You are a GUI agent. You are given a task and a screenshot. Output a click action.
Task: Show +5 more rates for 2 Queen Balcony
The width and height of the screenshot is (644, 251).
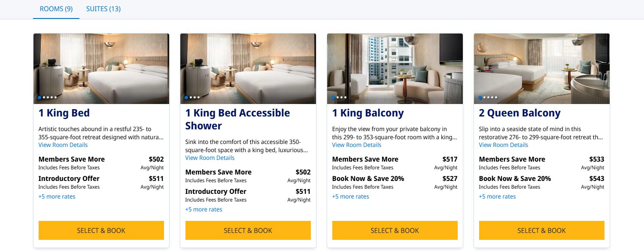tap(498, 196)
